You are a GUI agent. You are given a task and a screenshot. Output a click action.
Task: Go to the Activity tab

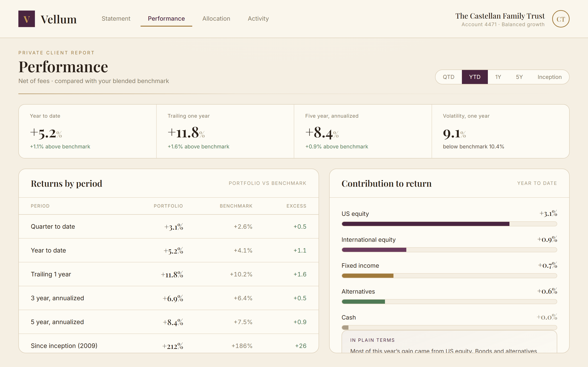point(258,19)
